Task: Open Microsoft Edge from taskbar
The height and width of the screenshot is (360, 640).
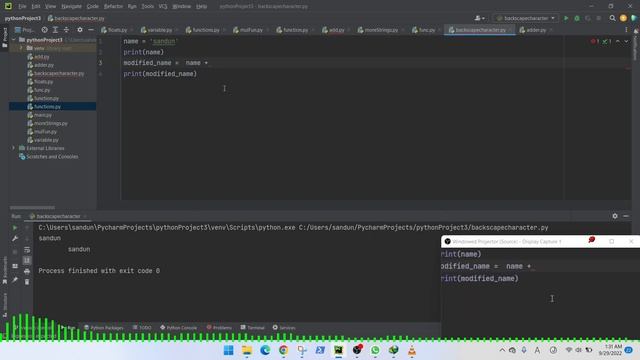Action: click(265, 350)
